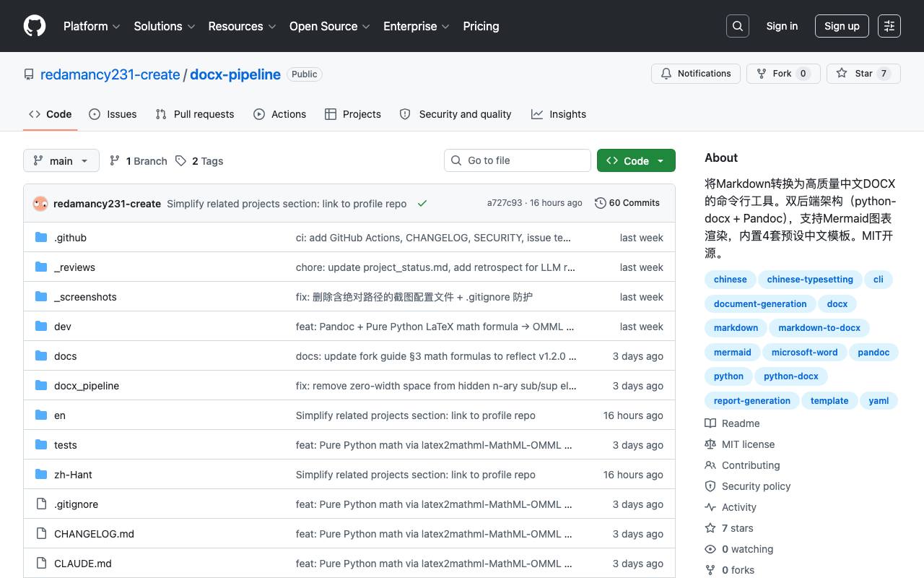Click the Sign up button
This screenshot has width=924, height=578.
842,26
